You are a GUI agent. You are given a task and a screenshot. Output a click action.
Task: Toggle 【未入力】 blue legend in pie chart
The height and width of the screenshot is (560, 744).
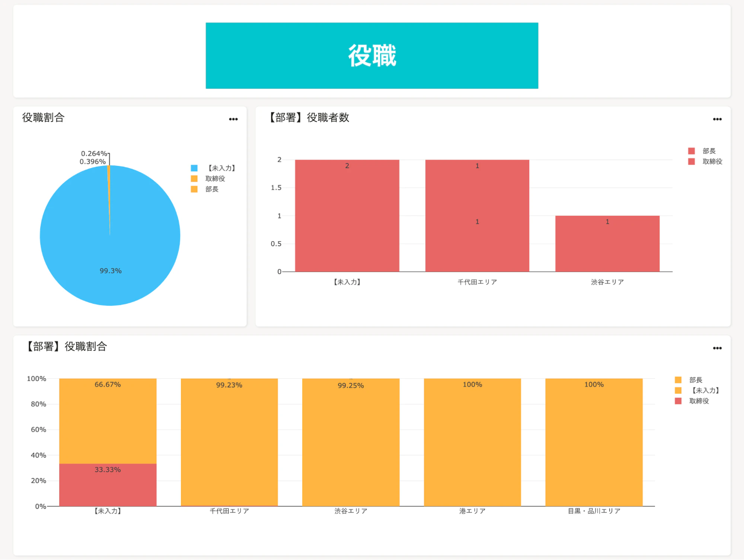(x=213, y=168)
